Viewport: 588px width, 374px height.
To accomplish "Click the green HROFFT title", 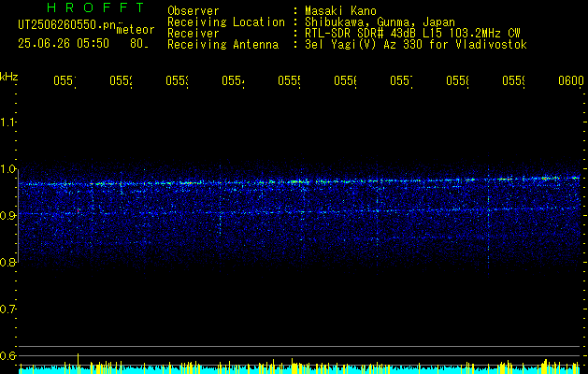I will coord(96,7).
